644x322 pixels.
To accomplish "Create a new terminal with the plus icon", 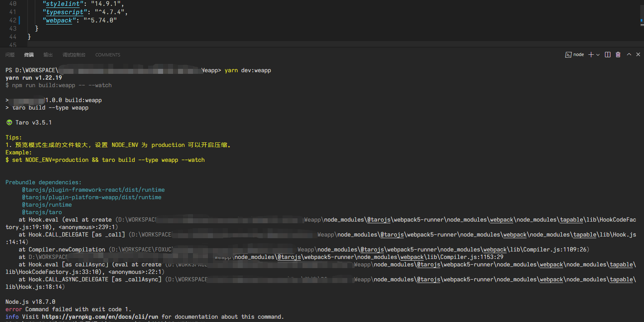I will pyautogui.click(x=591, y=55).
